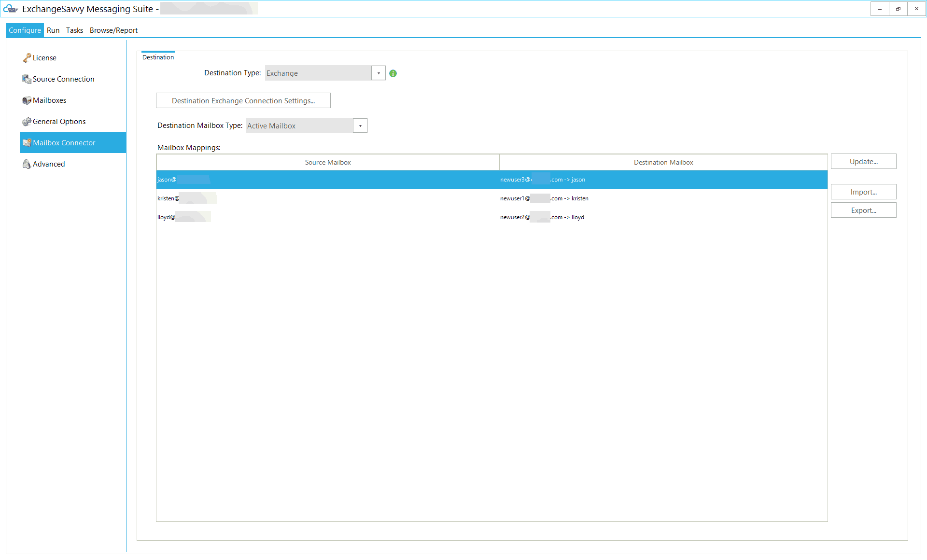Screen dimensions: 927x560
Task: Click the Advanced icon in sidebar
Action: [x=27, y=164]
